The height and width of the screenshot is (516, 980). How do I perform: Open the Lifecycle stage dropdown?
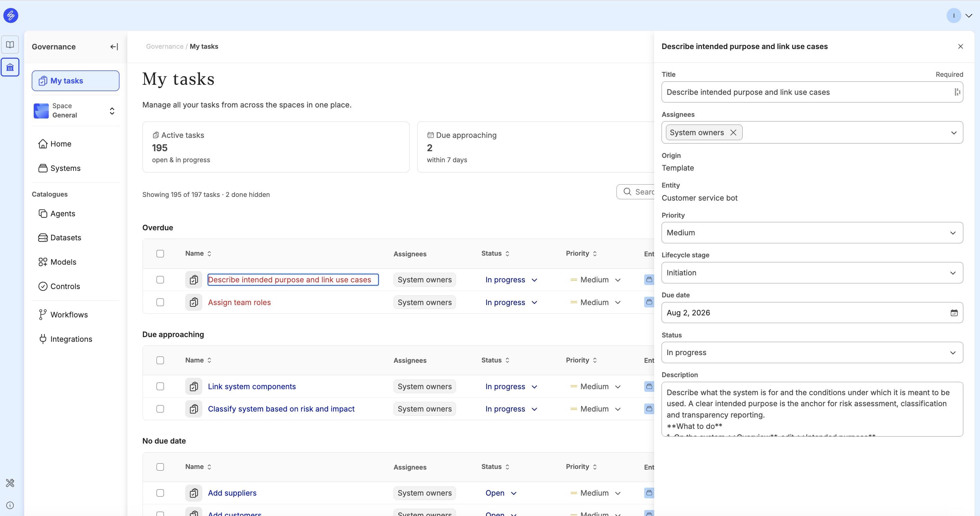pyautogui.click(x=812, y=273)
